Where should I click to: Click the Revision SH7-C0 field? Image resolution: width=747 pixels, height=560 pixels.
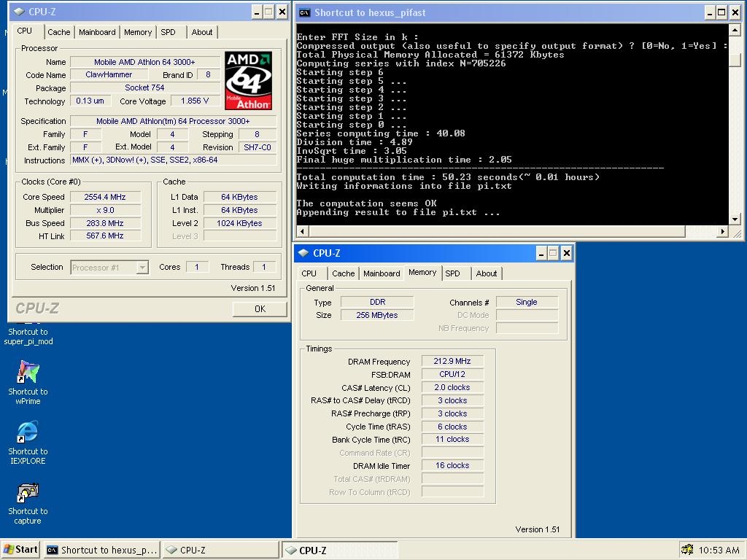point(258,147)
